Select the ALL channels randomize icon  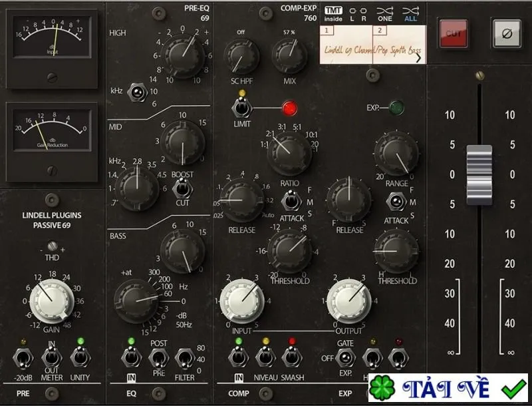(x=410, y=14)
